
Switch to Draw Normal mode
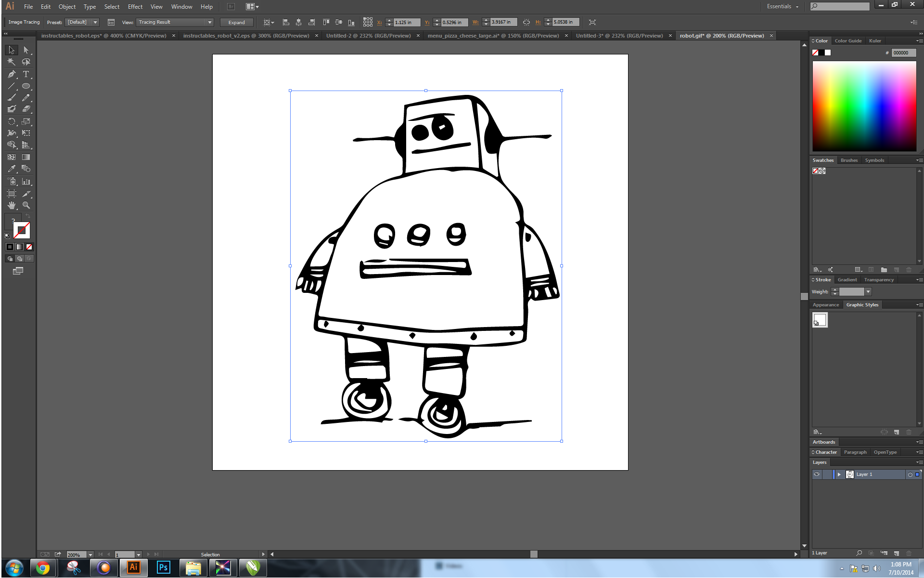10,259
